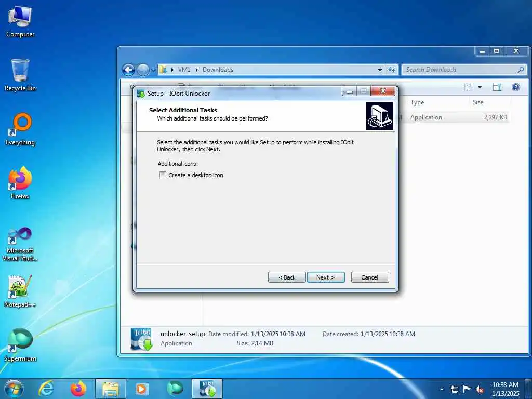Click the network tray icon
Viewport: 532px width, 399px height.
tap(454, 390)
